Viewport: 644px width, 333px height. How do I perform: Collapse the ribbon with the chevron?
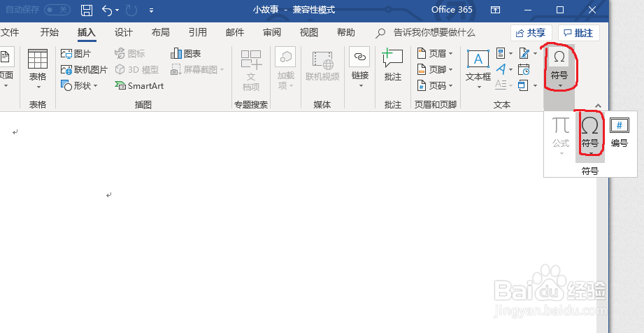point(599,106)
